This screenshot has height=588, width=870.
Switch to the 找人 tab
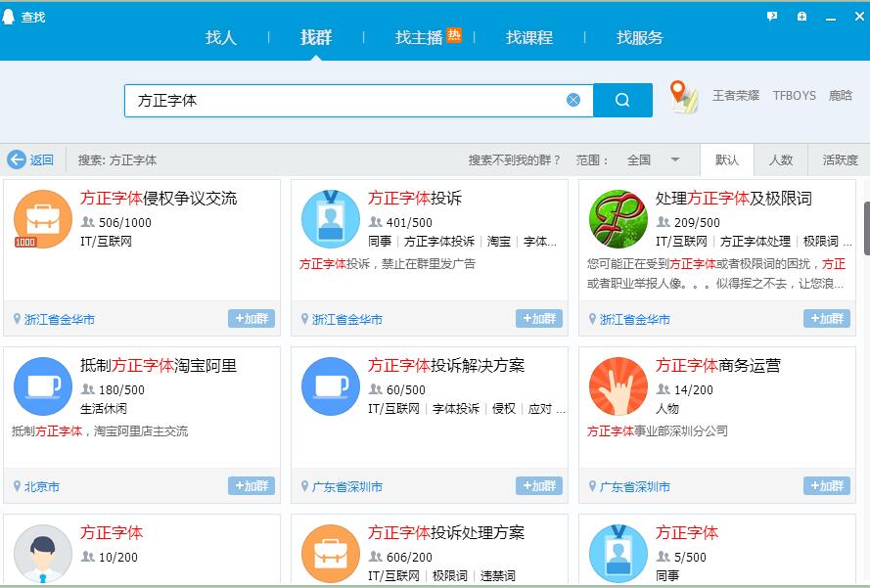[221, 37]
